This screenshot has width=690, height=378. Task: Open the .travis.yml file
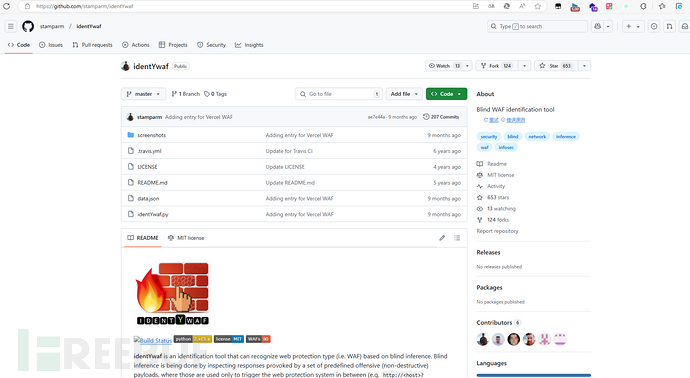(149, 151)
